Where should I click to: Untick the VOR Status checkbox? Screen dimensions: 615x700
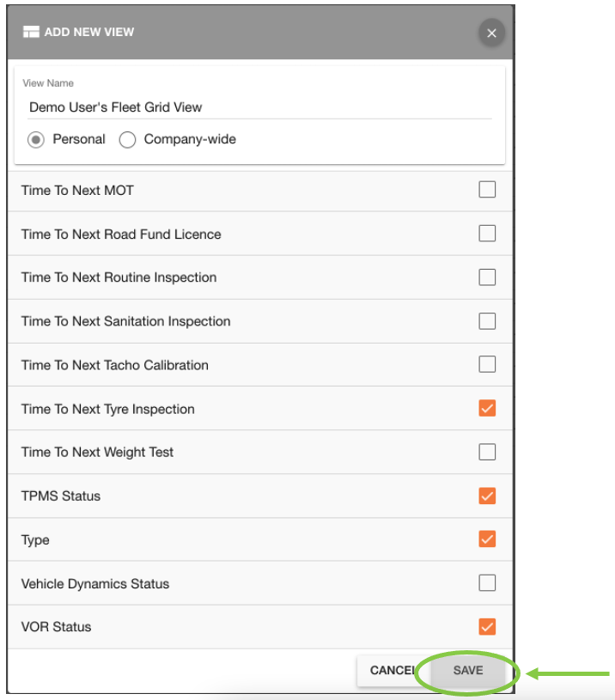click(x=487, y=627)
